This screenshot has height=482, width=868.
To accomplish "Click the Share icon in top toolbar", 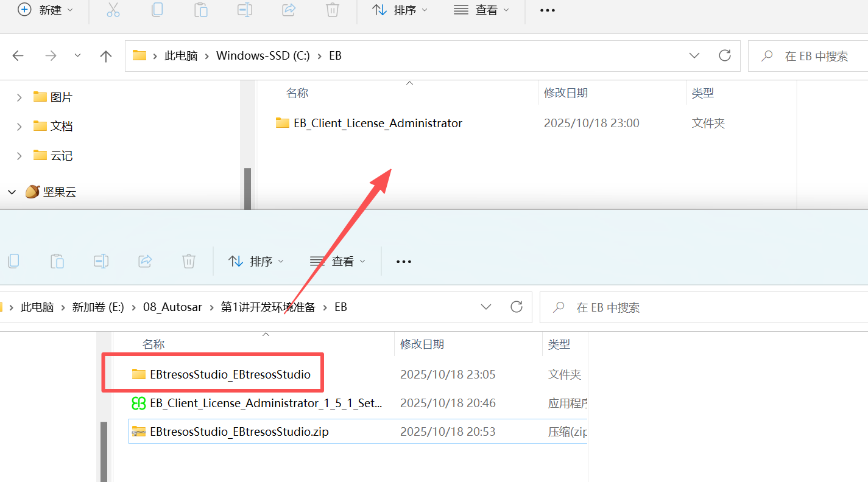I will coord(289,10).
